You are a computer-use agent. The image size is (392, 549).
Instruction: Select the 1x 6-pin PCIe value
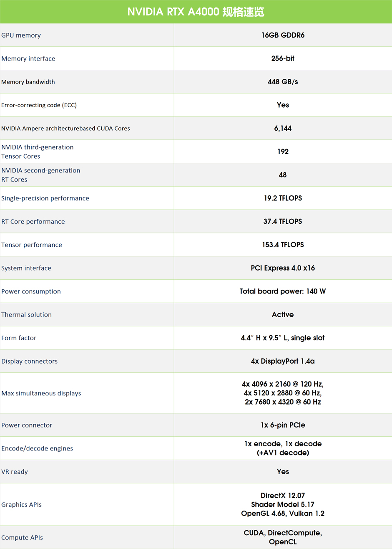tap(283, 425)
